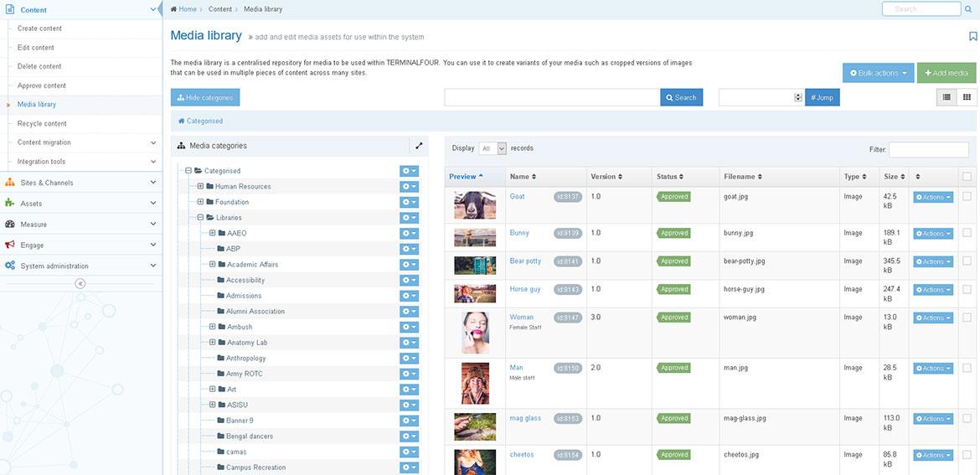Image resolution: width=980 pixels, height=475 pixels.
Task: Open Actions dropdown for Man
Action: 933,369
